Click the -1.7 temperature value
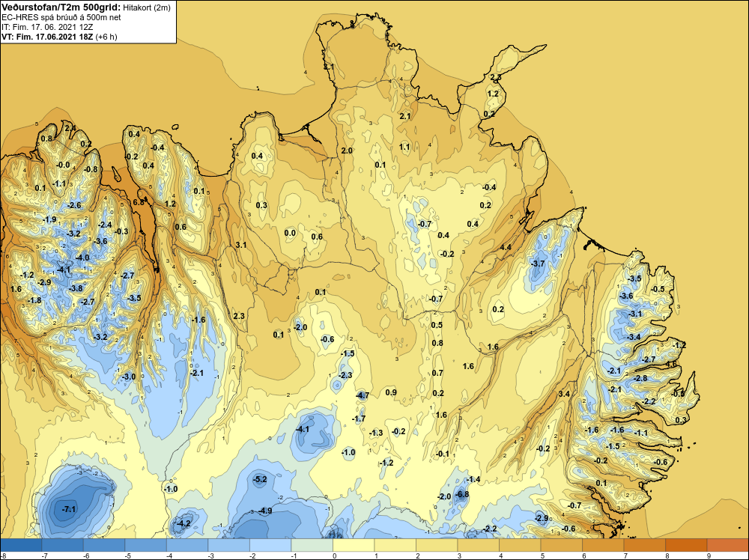Viewport: 749px width, 560px height. click(358, 419)
